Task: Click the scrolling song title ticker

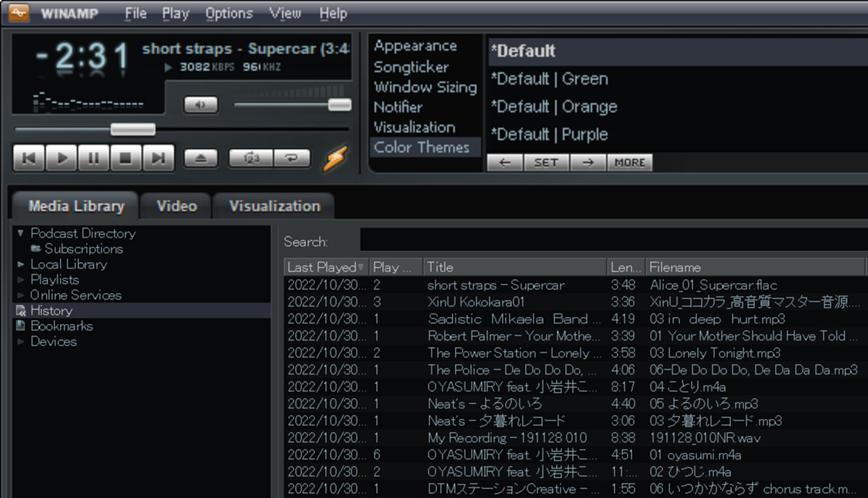Action: click(246, 49)
